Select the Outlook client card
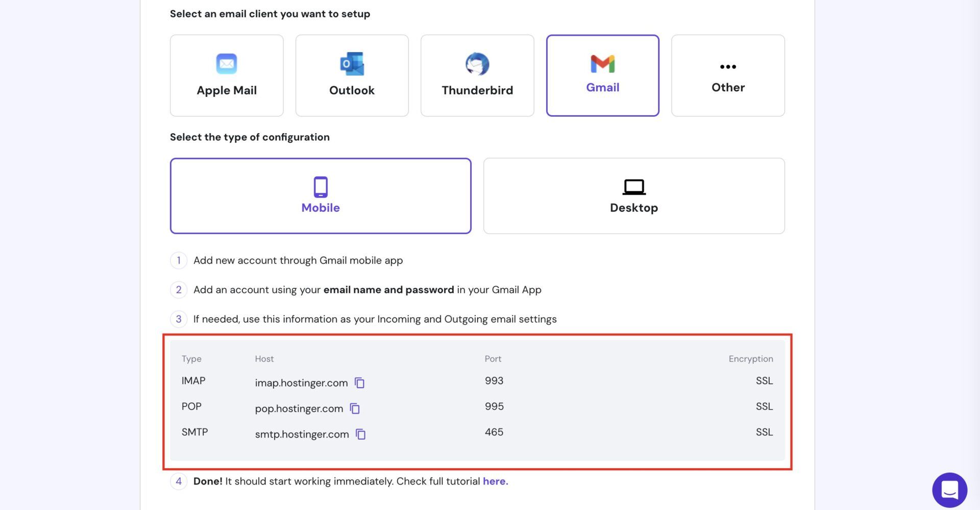Viewport: 980px width, 510px height. point(352,75)
